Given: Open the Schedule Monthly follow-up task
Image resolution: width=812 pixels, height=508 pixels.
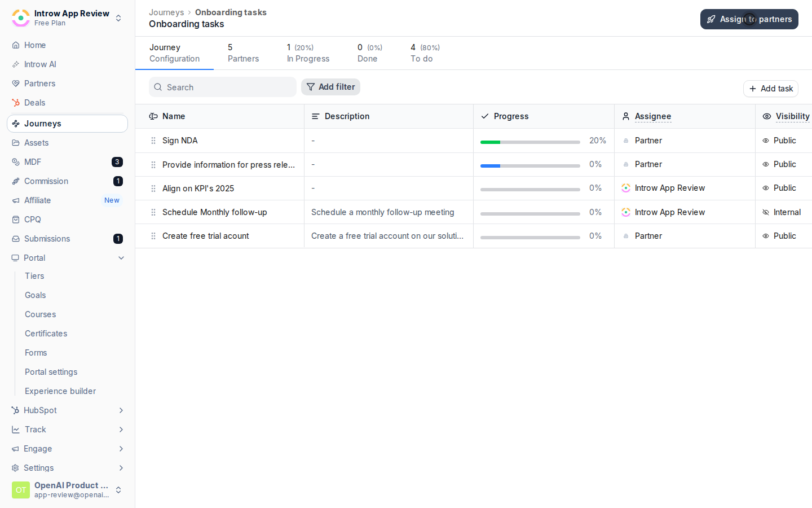Looking at the screenshot, I should [215, 212].
